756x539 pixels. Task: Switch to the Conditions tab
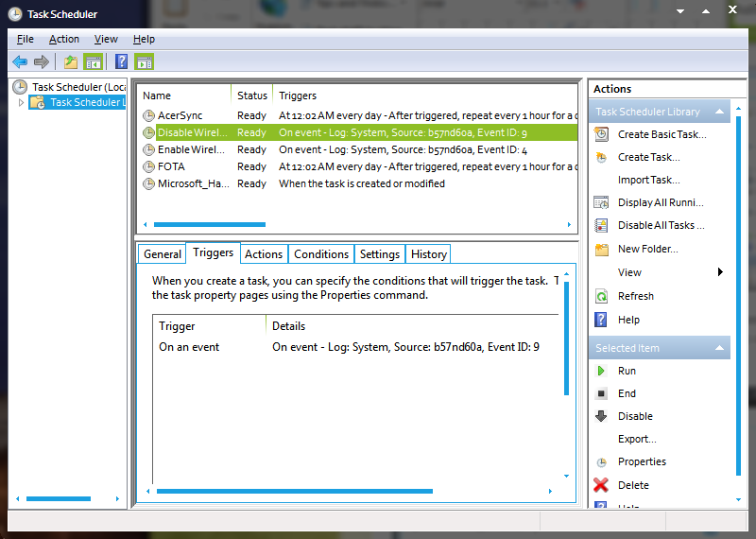[321, 253]
